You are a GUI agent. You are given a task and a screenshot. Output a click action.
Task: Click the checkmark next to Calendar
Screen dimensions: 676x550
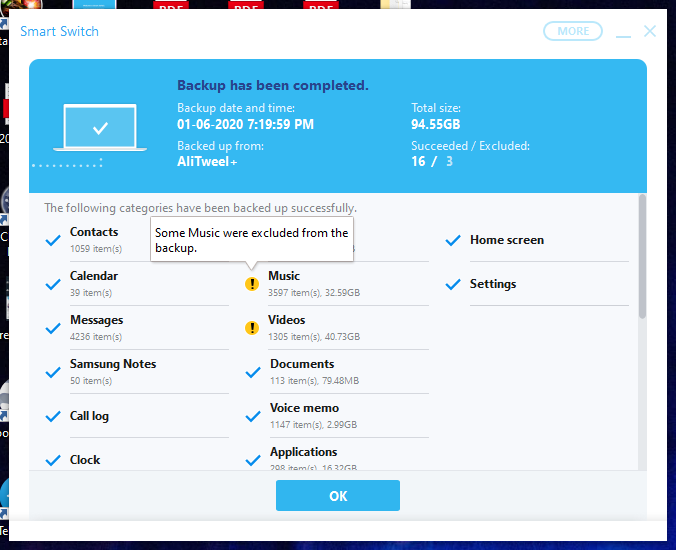(x=53, y=284)
